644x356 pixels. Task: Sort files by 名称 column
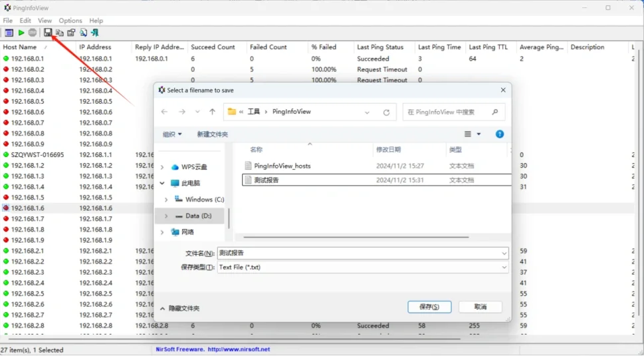click(257, 150)
